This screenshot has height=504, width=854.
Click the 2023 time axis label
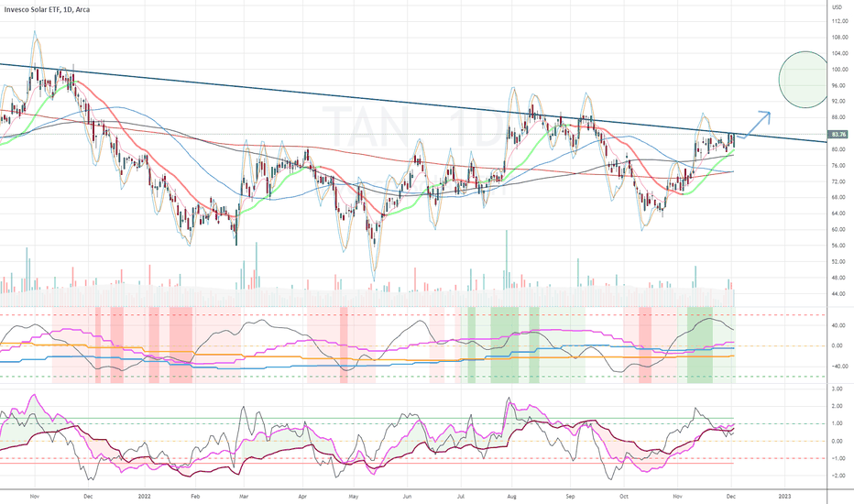[785, 497]
